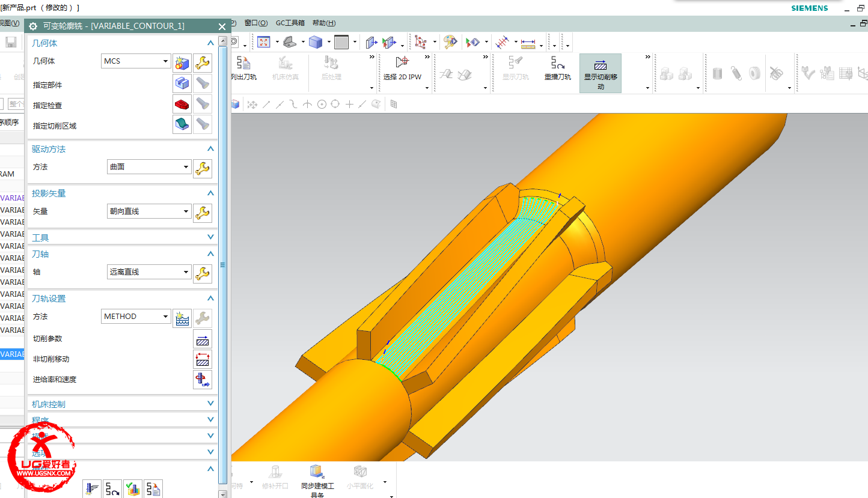Open vector dropdown showing 朝向直线
The height and width of the screenshot is (498, 868).
coord(148,211)
